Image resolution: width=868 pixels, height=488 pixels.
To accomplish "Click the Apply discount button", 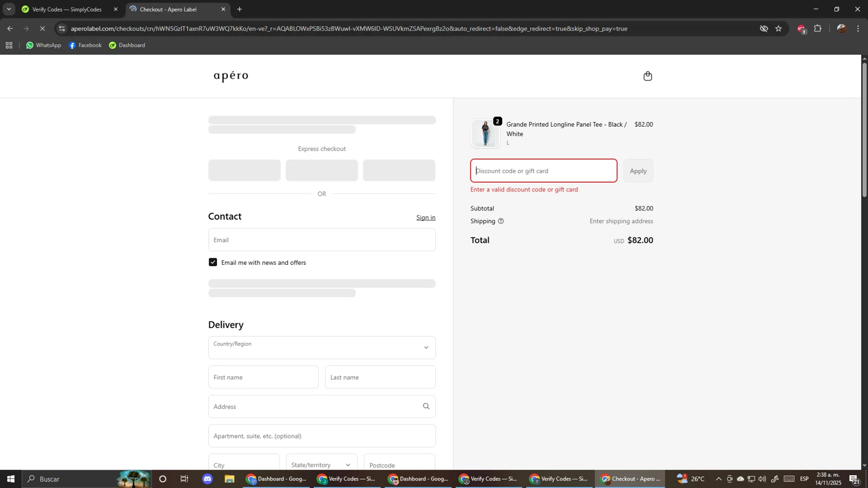I will pos(638,171).
